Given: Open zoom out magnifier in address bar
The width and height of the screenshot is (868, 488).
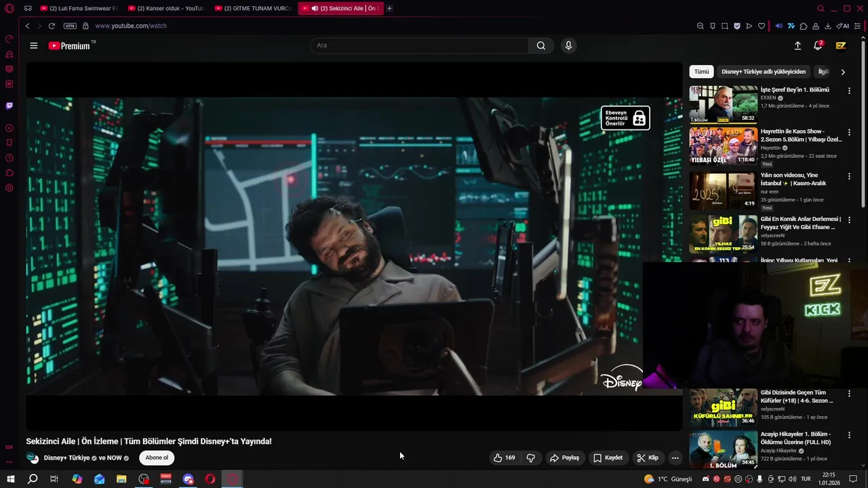Looking at the screenshot, I should [701, 26].
